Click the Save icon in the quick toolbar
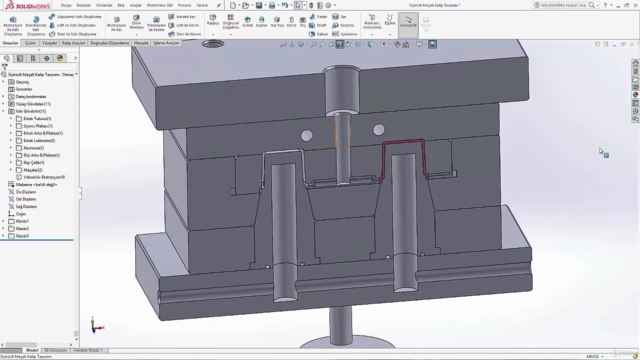 pyautogui.click(x=259, y=5)
